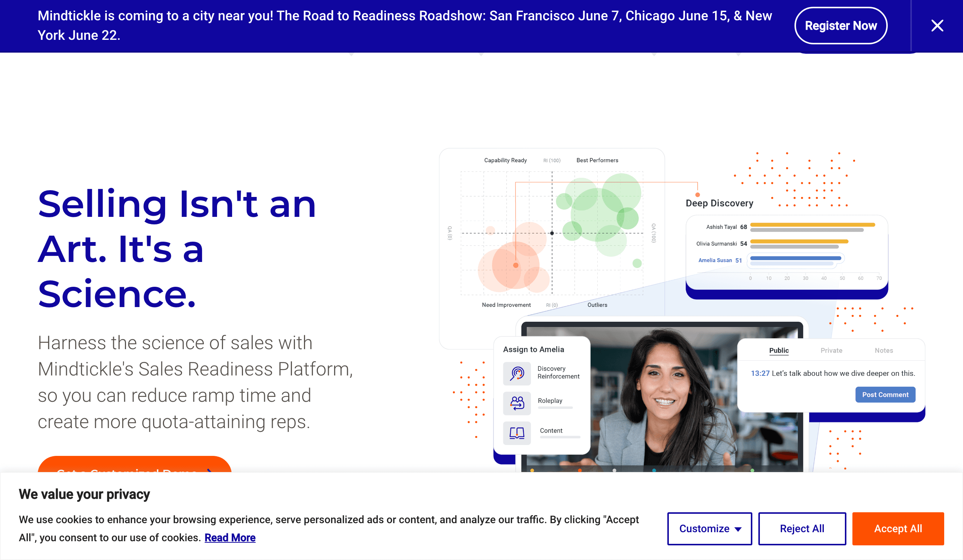Viewport: 963px width, 560px height.
Task: Click the 13:27 comment timestamp
Action: pos(760,373)
